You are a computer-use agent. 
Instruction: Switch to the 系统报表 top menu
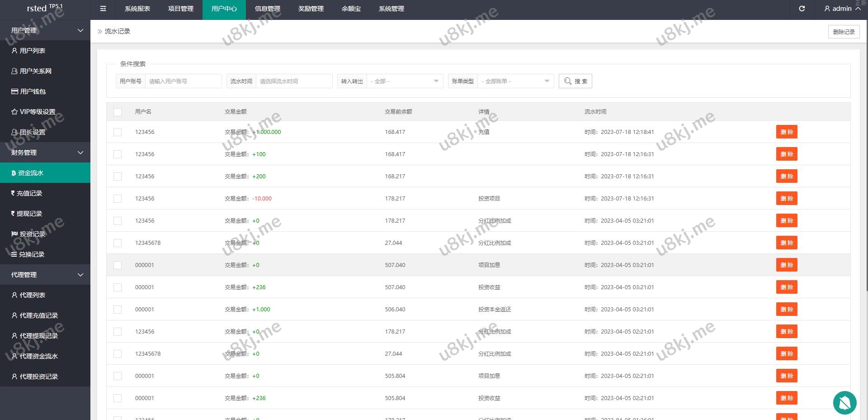pyautogui.click(x=137, y=9)
